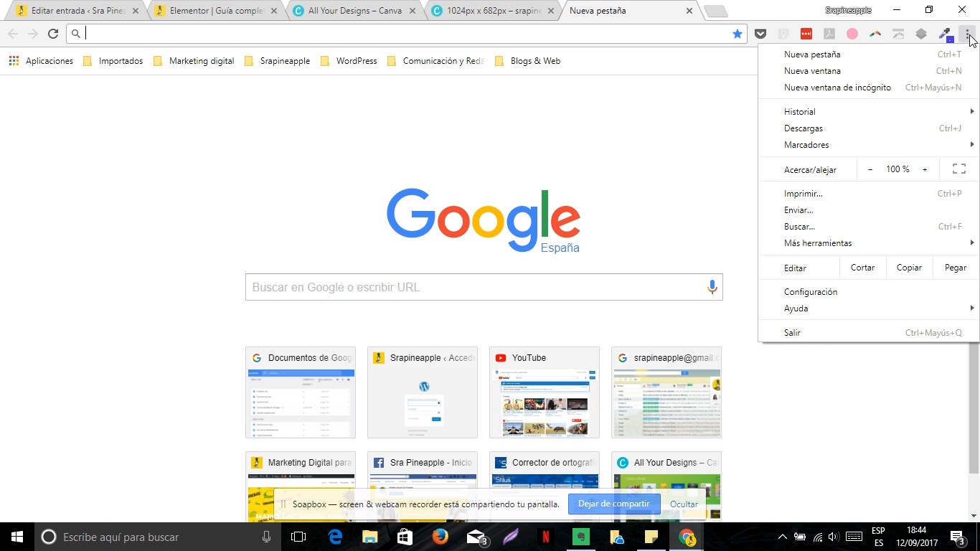Viewport: 980px width, 551px height.
Task: Open the Marketing digital bookmarks folder
Action: tap(194, 61)
